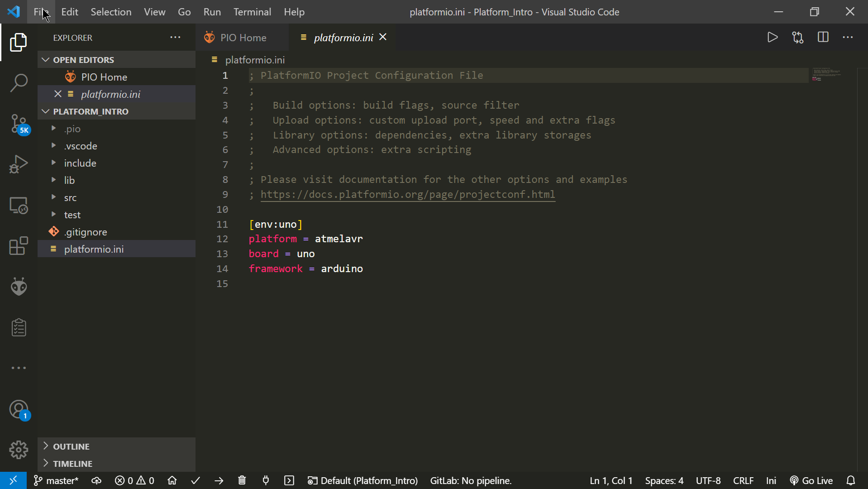This screenshot has width=868, height=489.
Task: Open the Manage settings gear
Action: coord(19,450)
